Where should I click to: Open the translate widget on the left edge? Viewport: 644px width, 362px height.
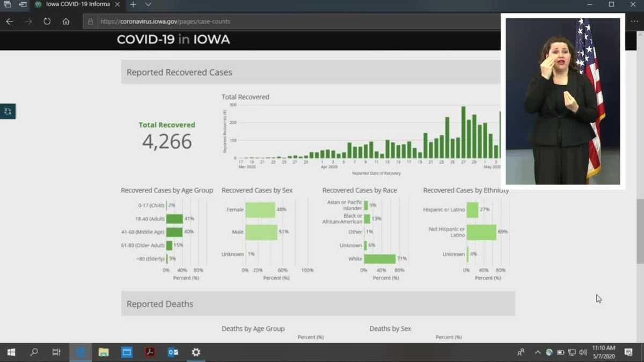[8, 111]
